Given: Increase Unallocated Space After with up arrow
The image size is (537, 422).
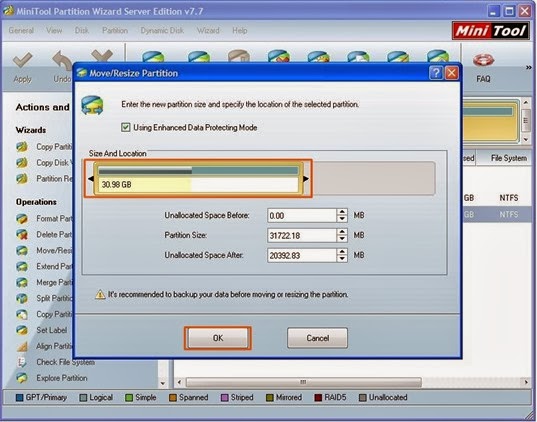Looking at the screenshot, I should pos(342,252).
